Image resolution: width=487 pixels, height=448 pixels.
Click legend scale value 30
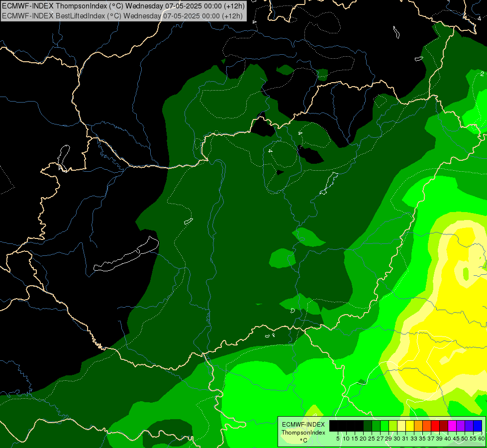click(397, 439)
